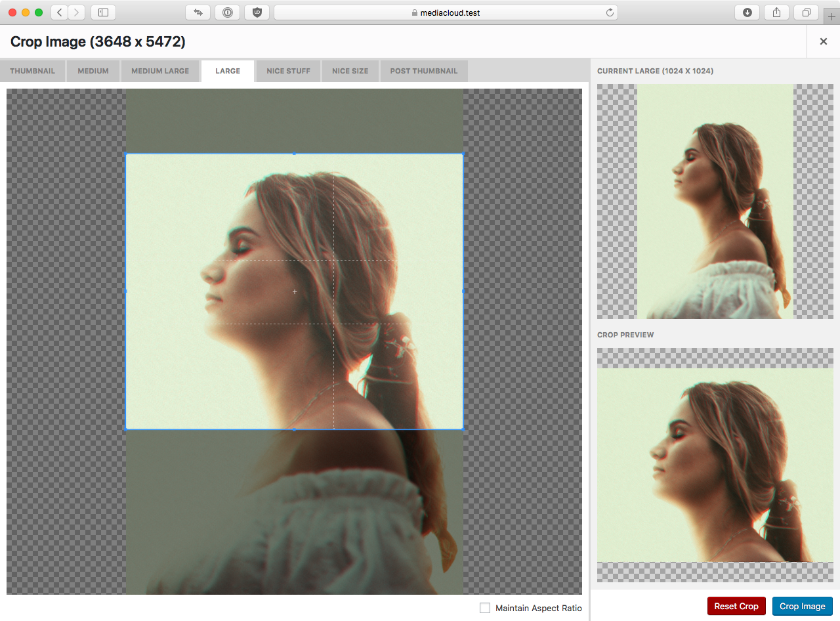Click the Current Large preview thumbnail
Viewport: 840px width, 621px height.
tap(715, 201)
